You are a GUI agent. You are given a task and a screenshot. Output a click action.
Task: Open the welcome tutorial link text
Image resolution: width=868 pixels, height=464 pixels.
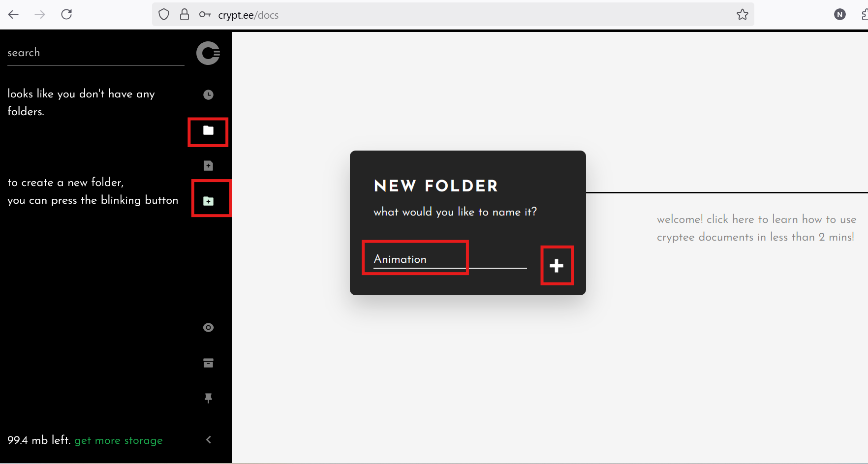(x=756, y=228)
